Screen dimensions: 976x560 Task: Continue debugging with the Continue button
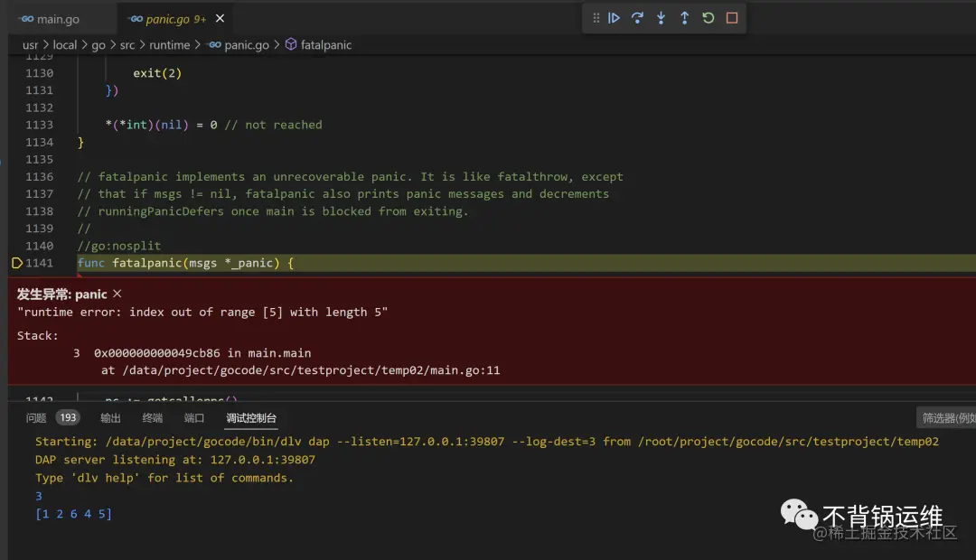coord(614,18)
